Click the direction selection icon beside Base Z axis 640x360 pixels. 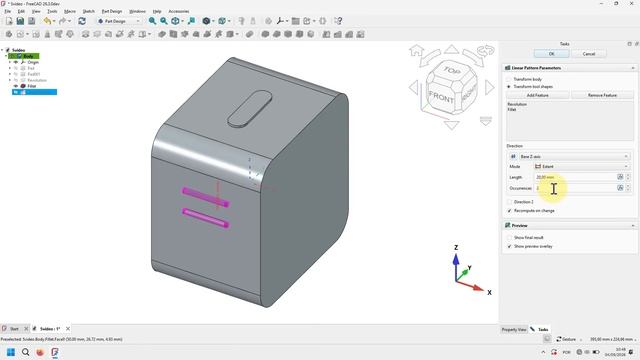click(x=513, y=156)
